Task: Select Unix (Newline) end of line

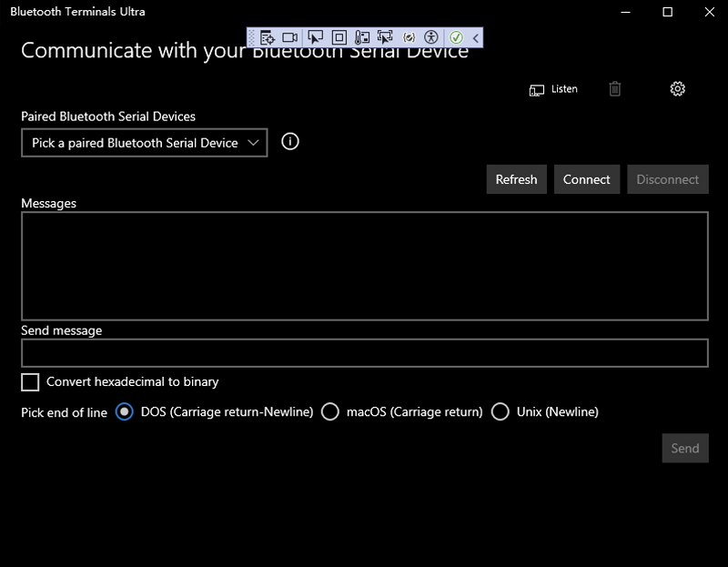Action: (500, 411)
